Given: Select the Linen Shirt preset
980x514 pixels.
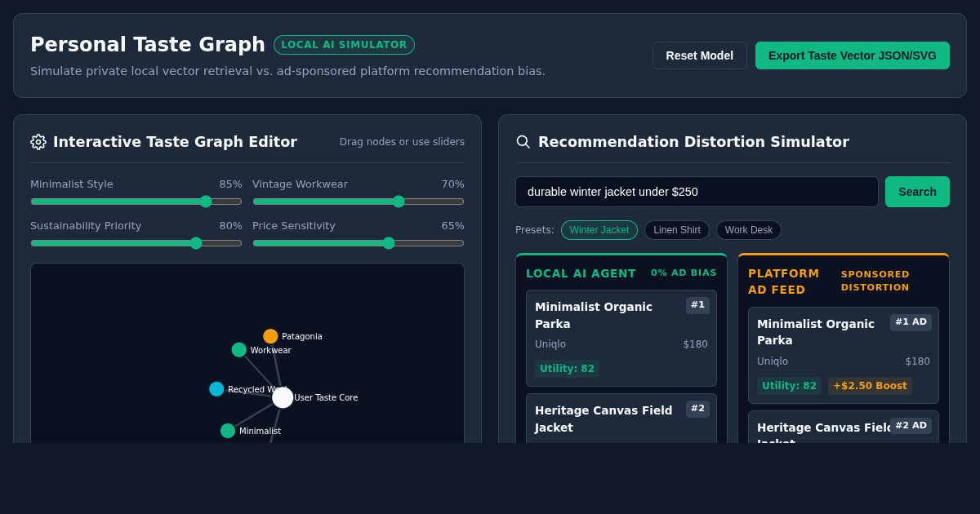Looking at the screenshot, I should point(677,230).
